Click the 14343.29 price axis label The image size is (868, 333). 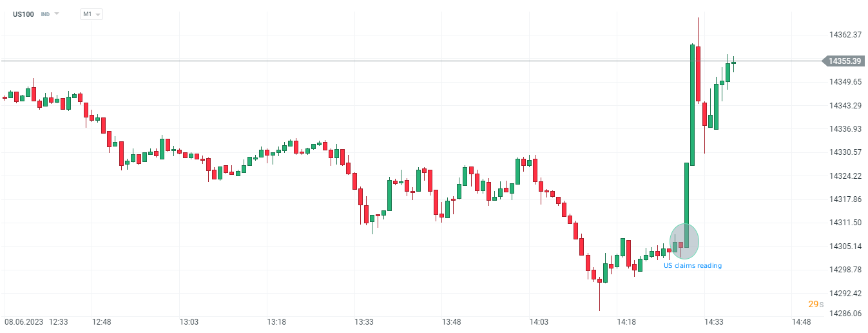(845, 105)
